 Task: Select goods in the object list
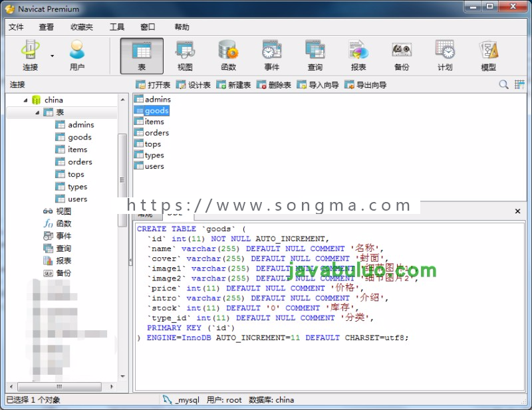(152, 110)
